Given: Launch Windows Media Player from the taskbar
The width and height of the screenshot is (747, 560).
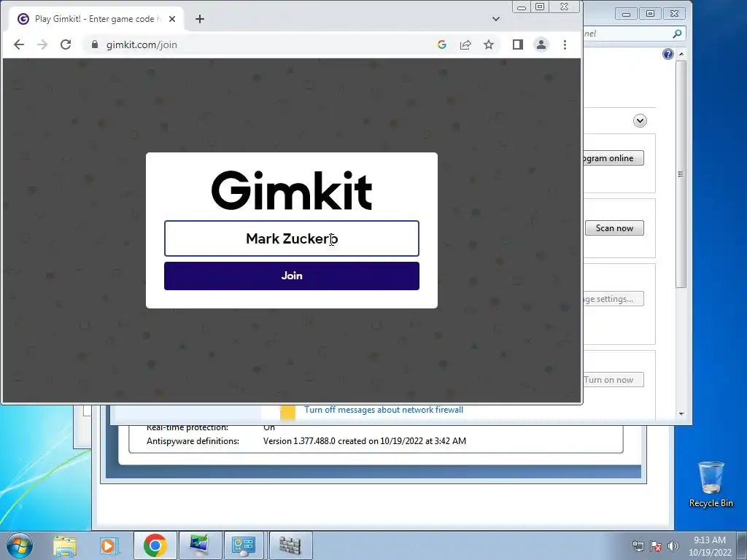Looking at the screenshot, I should coord(109,545).
